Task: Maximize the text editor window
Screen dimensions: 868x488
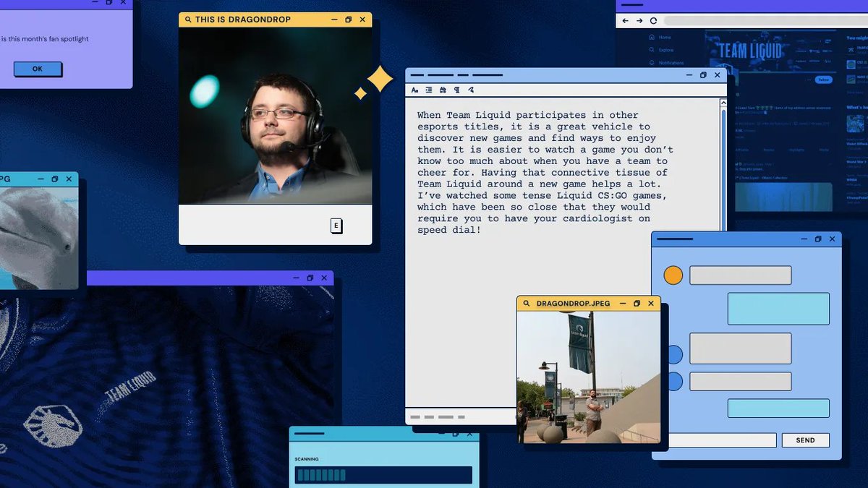Action: [702, 74]
